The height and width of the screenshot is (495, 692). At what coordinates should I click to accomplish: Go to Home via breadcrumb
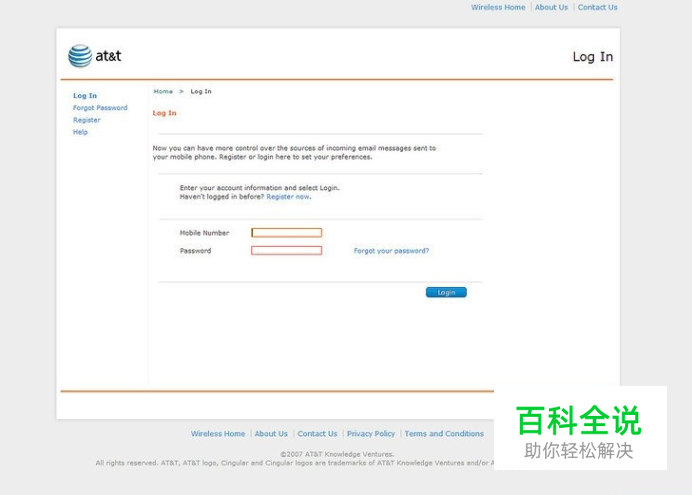pyautogui.click(x=163, y=91)
